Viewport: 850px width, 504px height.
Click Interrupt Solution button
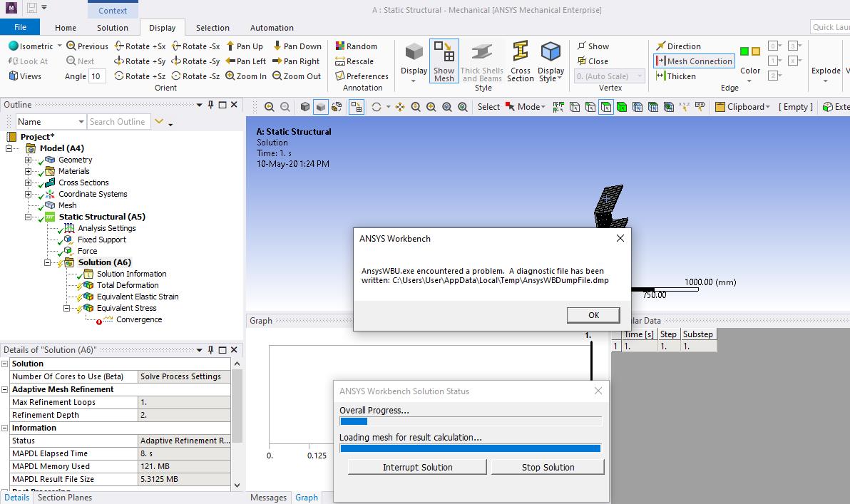(417, 467)
